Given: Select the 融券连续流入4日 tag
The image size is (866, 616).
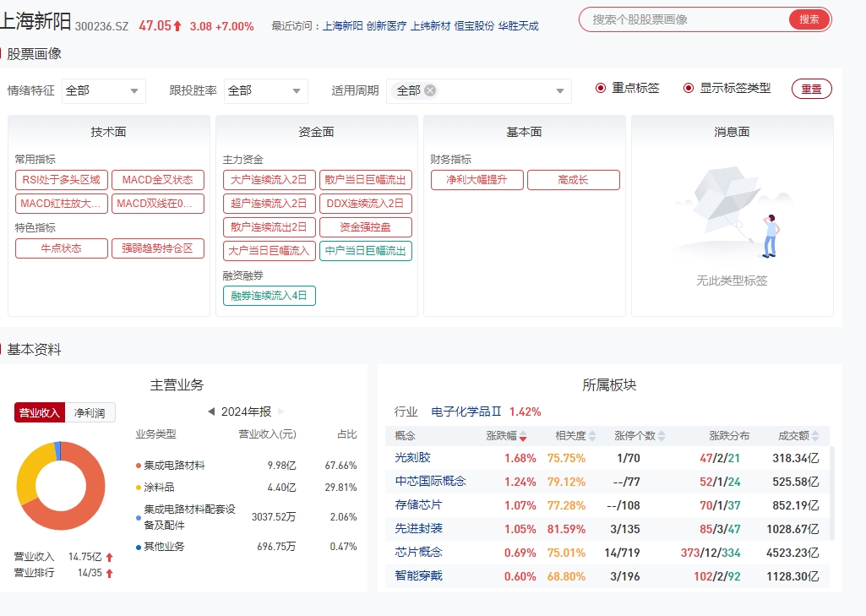Looking at the screenshot, I should coord(269,296).
